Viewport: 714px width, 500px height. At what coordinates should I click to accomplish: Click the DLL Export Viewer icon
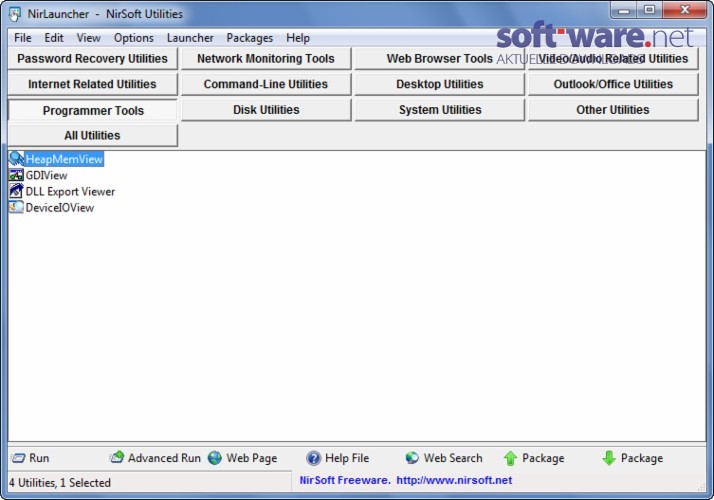coord(16,191)
